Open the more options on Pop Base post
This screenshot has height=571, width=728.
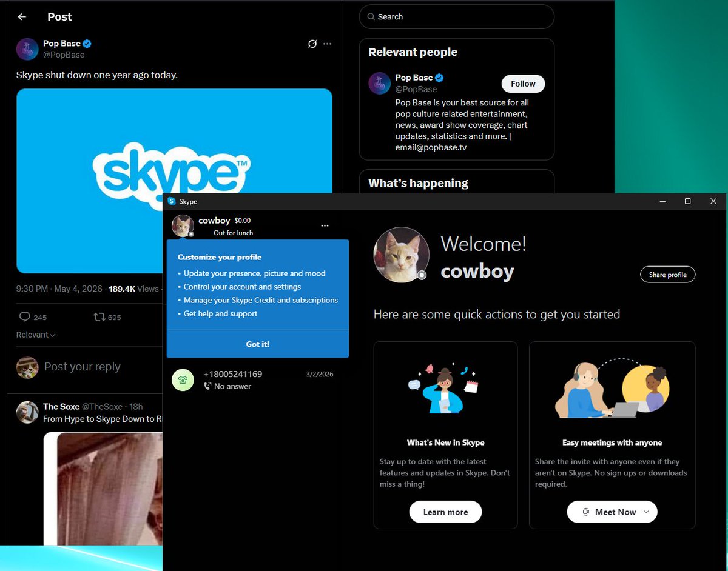328,44
